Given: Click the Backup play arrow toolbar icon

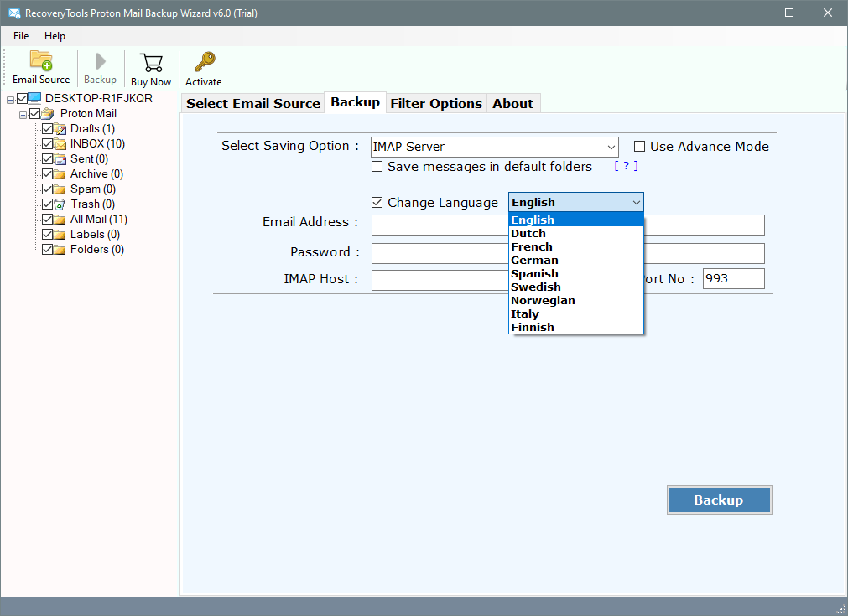Looking at the screenshot, I should 100,61.
